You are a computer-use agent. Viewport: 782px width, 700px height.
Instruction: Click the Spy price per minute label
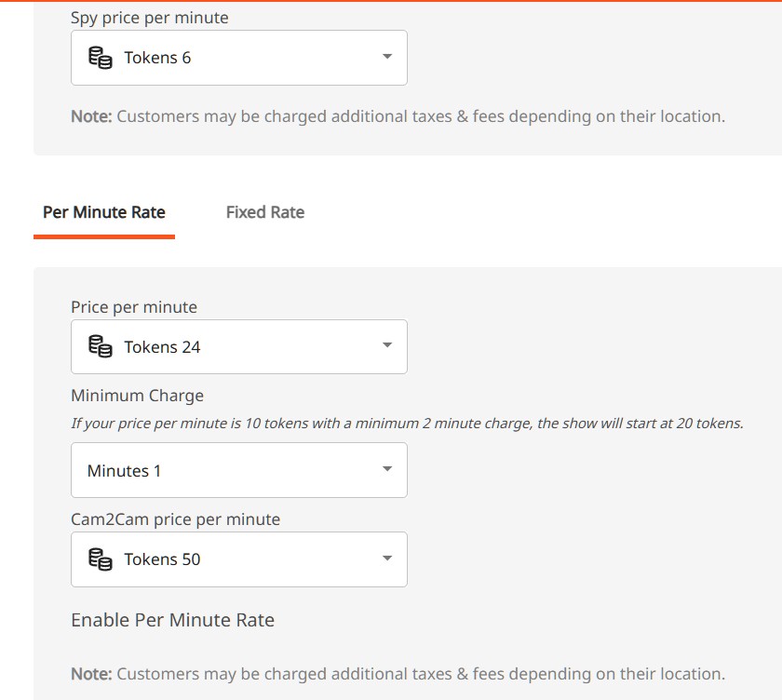pos(149,18)
